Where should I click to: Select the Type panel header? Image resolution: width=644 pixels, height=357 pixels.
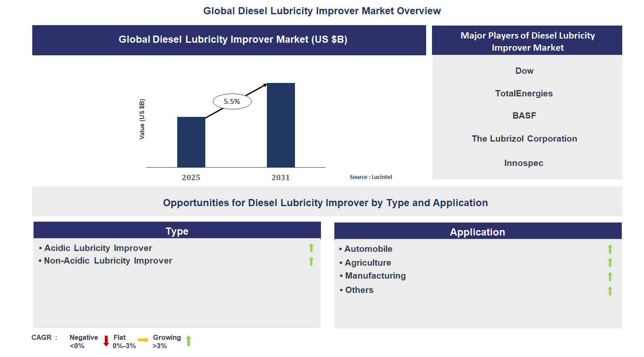click(177, 231)
